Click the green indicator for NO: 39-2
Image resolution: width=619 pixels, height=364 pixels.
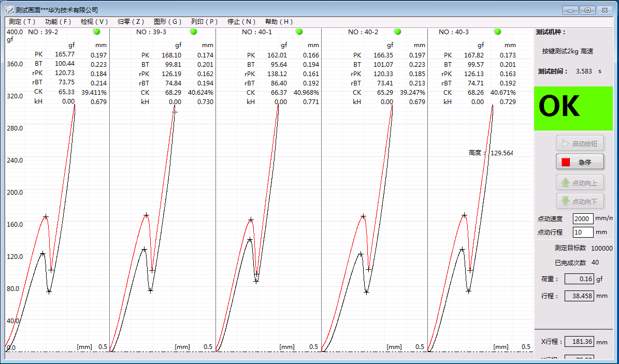click(x=96, y=32)
